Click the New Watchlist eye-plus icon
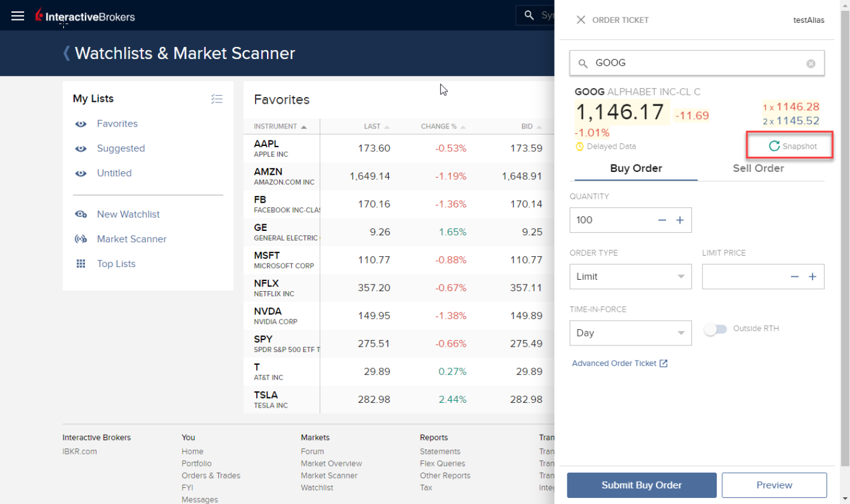Screen dimensions: 850x504 pos(81,214)
